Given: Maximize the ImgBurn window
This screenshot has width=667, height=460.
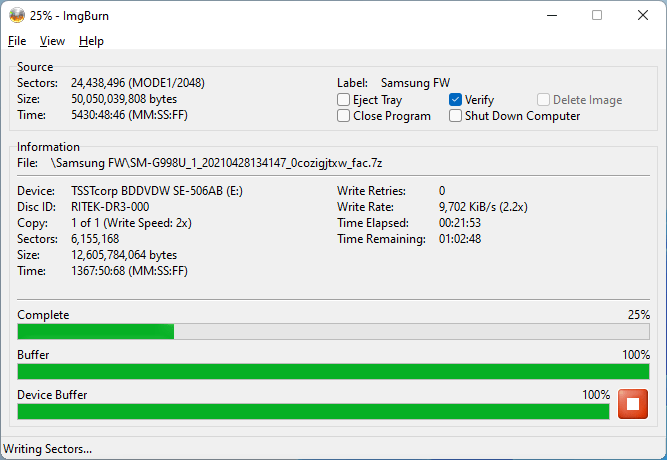Looking at the screenshot, I should pos(597,15).
